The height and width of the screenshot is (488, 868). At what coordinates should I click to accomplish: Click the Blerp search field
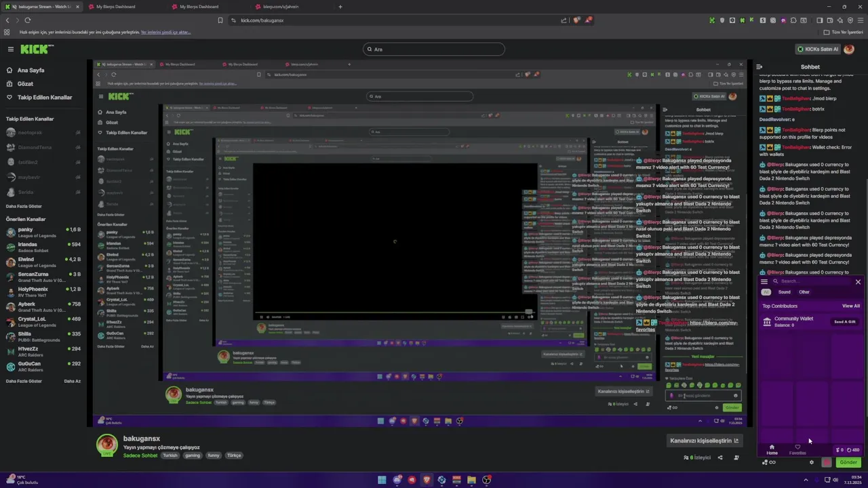pos(810,281)
